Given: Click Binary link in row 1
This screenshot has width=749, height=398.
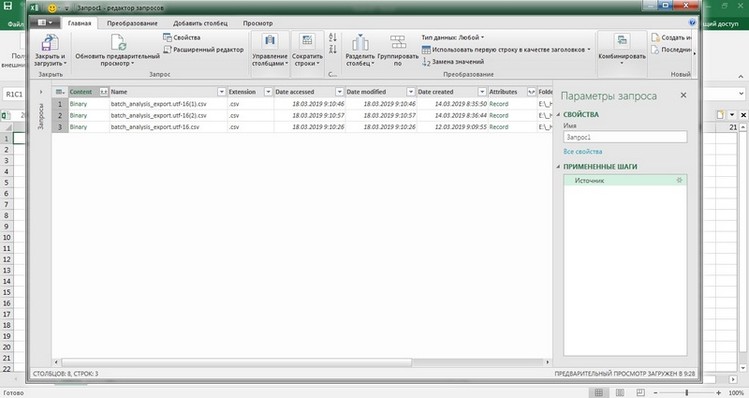Looking at the screenshot, I should [78, 104].
